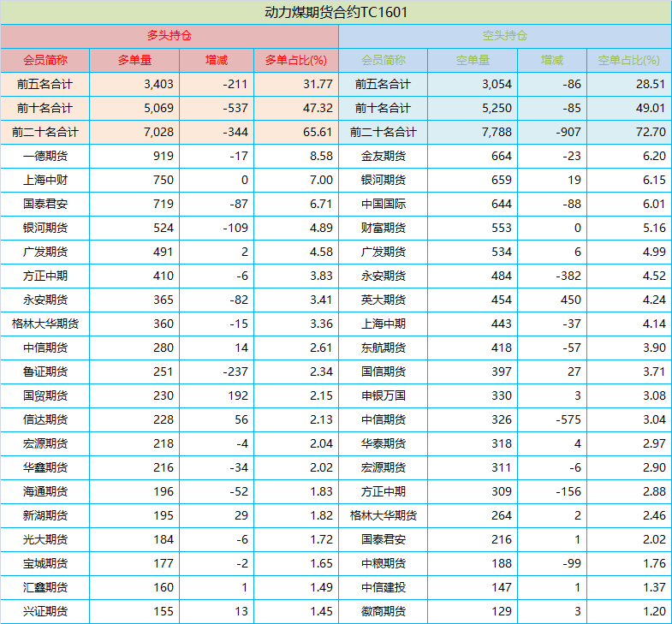
Task: Click the 中国国际 member cell
Action: (x=384, y=204)
